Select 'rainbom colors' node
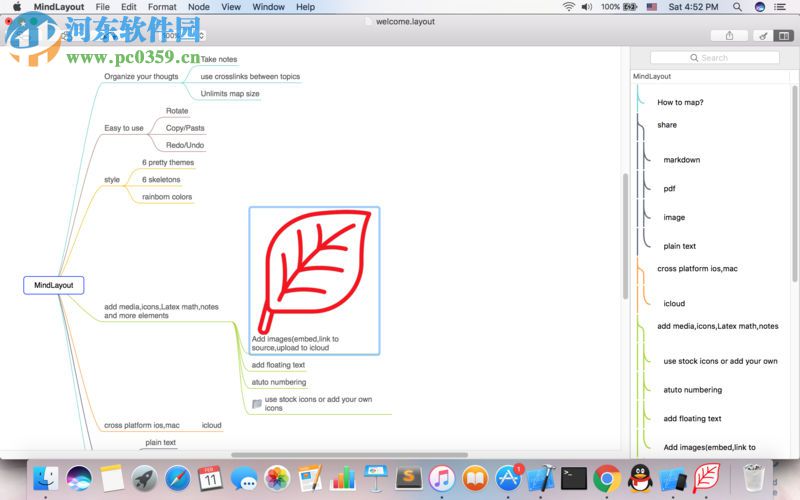Screen dimensions: 800x500 click(x=167, y=197)
